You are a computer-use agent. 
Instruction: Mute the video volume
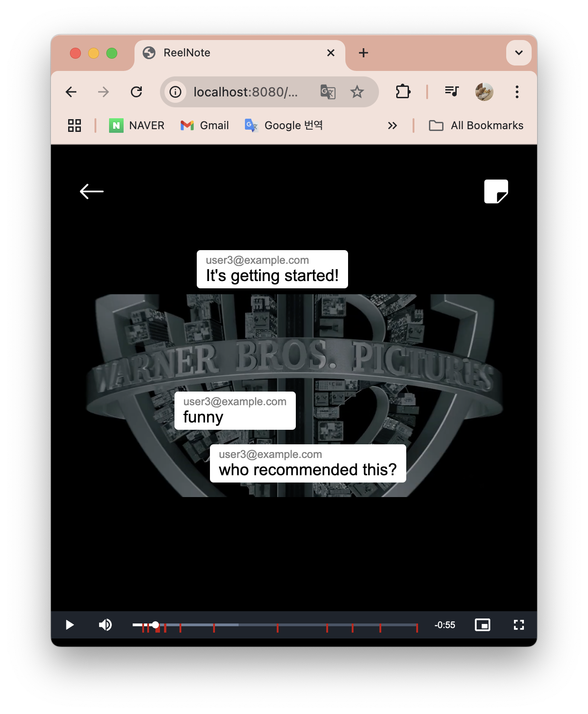coord(105,625)
